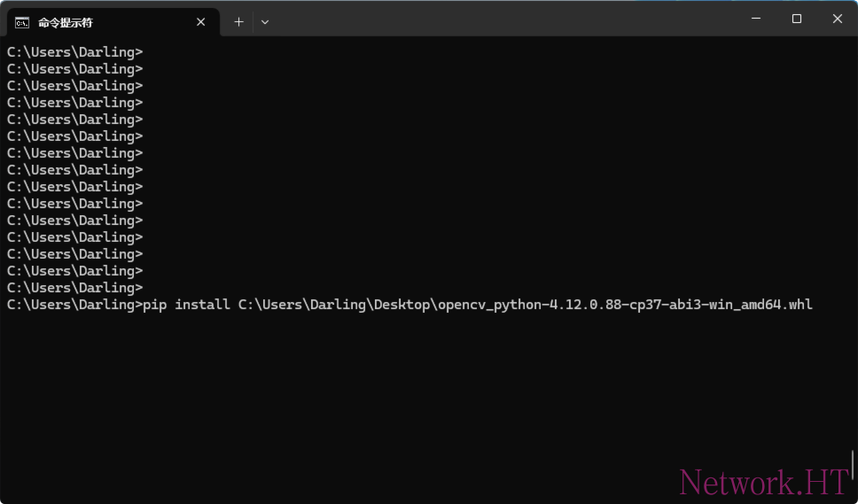Close the terminal window
The image size is (858, 504).
(x=837, y=19)
